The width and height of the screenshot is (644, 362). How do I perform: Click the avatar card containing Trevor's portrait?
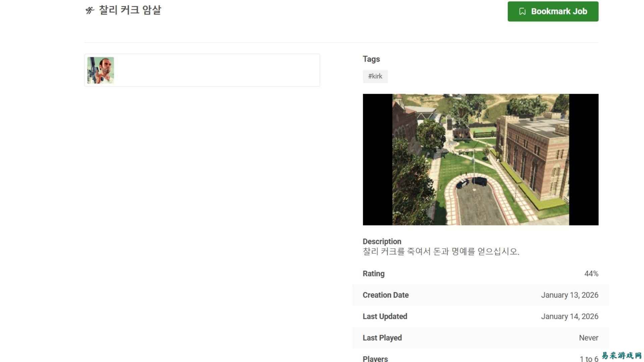point(202,70)
